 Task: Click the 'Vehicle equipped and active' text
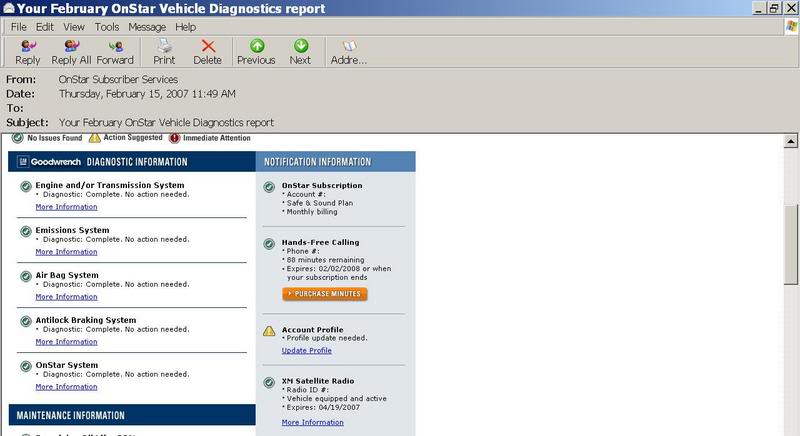[337, 398]
